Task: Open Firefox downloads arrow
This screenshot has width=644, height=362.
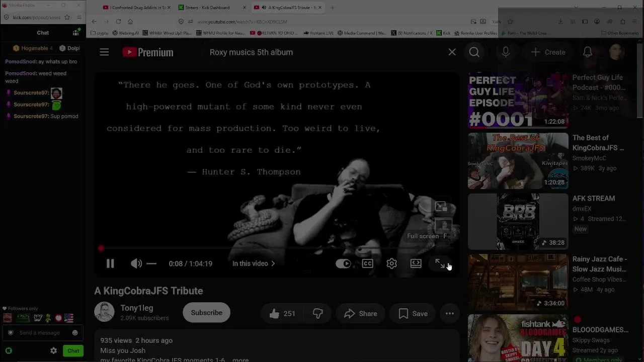Action: (x=560, y=22)
